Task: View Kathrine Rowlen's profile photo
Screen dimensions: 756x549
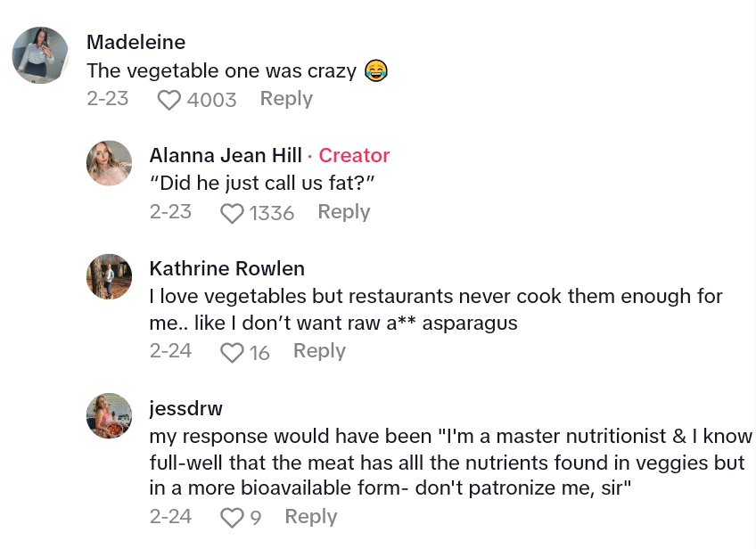Action: 110,276
